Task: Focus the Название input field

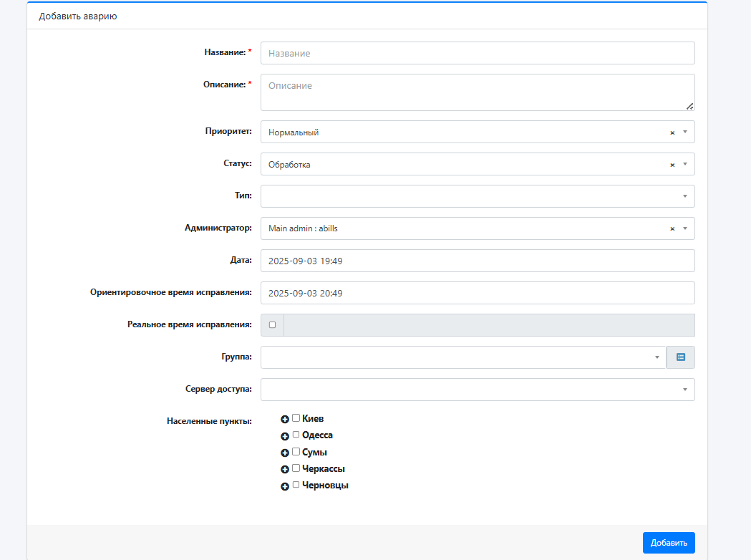Action: point(478,53)
